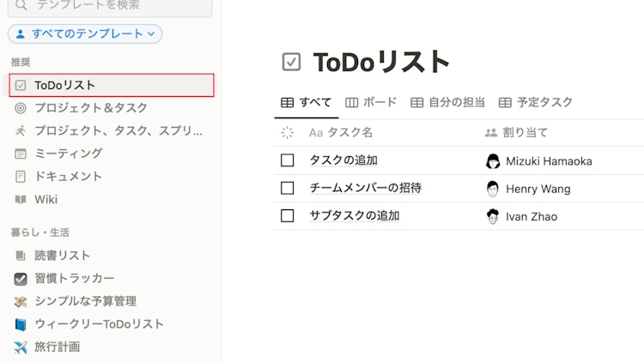The height and width of the screenshot is (362, 644).
Task: Open the すべてのテンプレート dropdown
Action: coord(85,33)
